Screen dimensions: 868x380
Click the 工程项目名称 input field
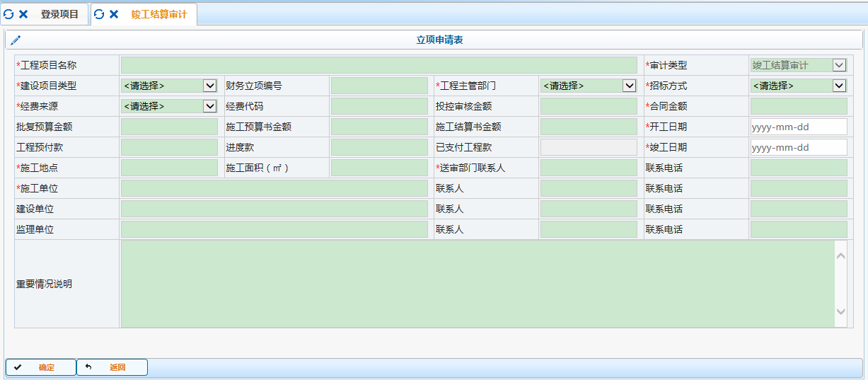[x=378, y=65]
